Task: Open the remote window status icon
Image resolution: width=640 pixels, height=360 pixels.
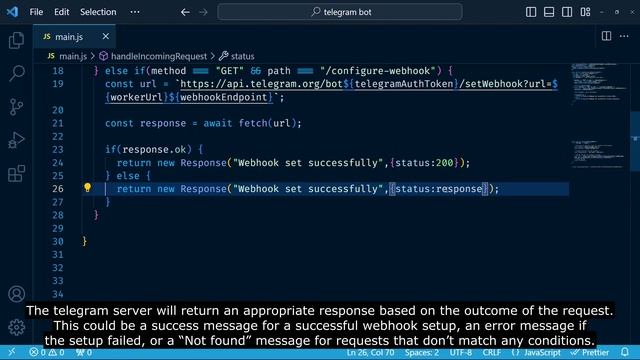Action: click(11, 352)
